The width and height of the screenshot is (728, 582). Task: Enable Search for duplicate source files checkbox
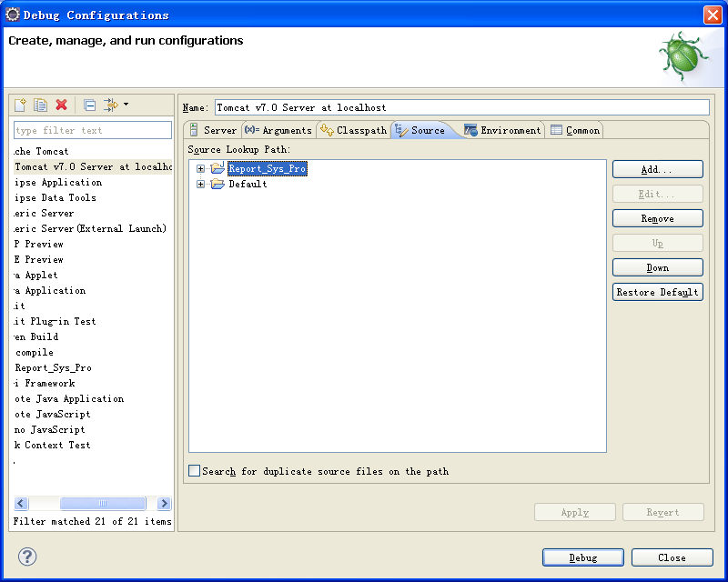tap(194, 471)
